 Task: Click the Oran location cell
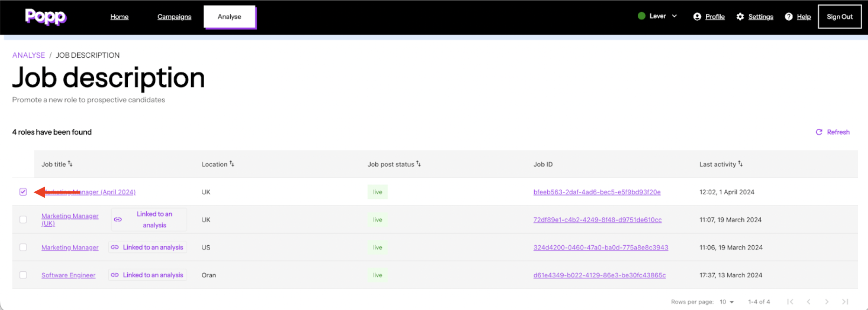209,275
